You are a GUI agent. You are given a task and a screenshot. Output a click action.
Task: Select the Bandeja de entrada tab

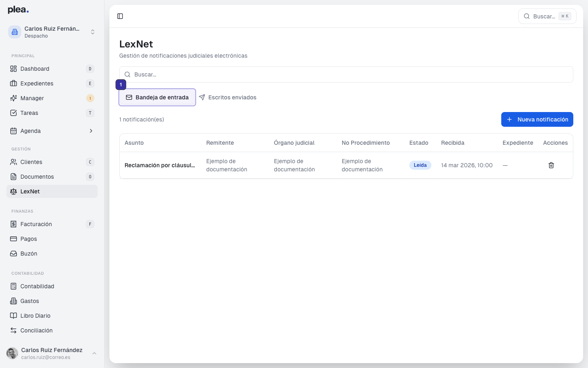point(157,97)
